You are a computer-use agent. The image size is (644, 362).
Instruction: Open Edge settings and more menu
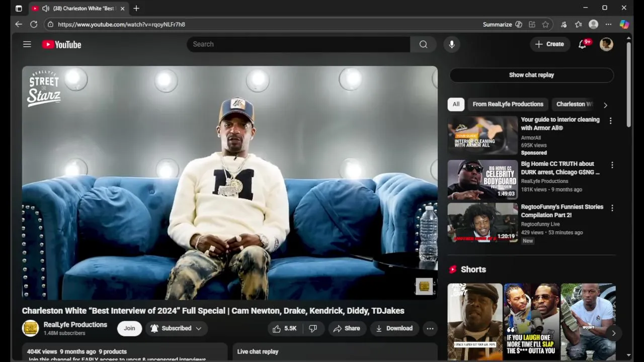click(x=608, y=24)
